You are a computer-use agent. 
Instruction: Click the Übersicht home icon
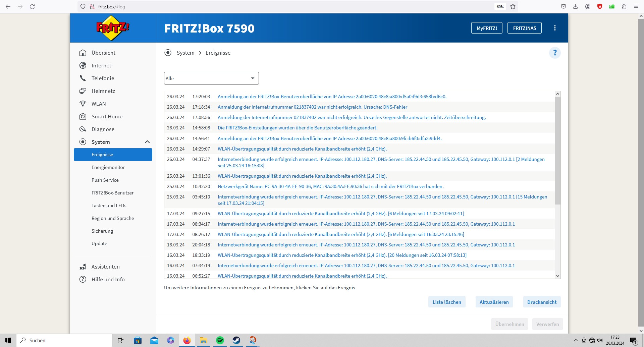point(83,53)
